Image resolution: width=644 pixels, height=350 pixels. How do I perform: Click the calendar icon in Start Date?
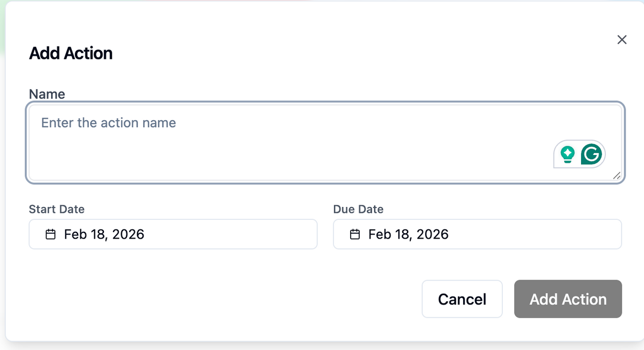click(51, 234)
